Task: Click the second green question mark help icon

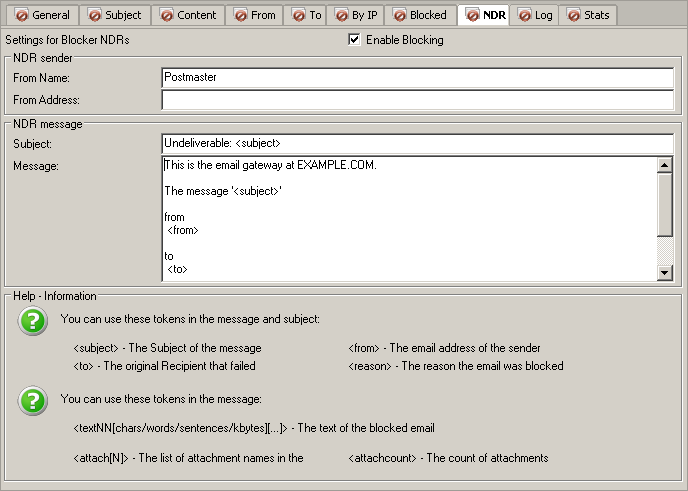Action: pyautogui.click(x=33, y=400)
